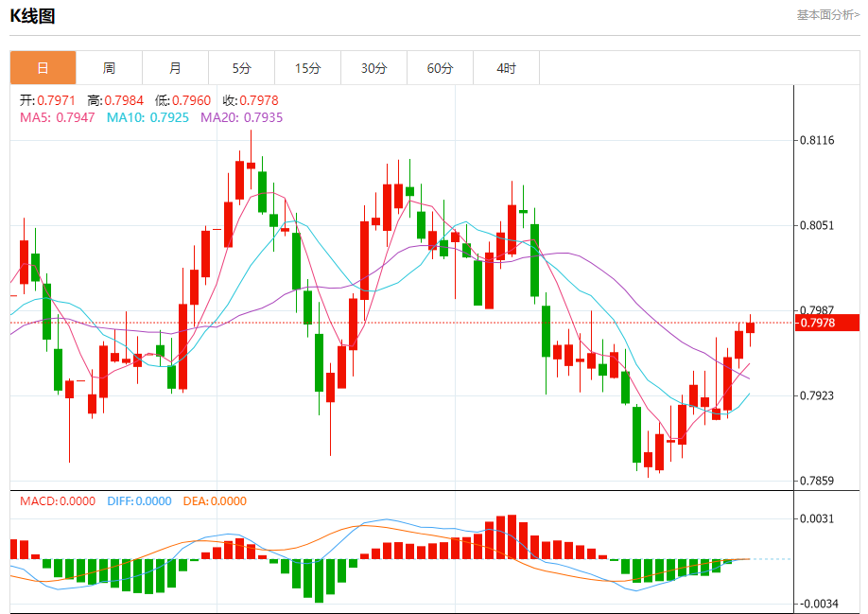
Task: Select the 30分 interval tab
Action: pos(373,68)
